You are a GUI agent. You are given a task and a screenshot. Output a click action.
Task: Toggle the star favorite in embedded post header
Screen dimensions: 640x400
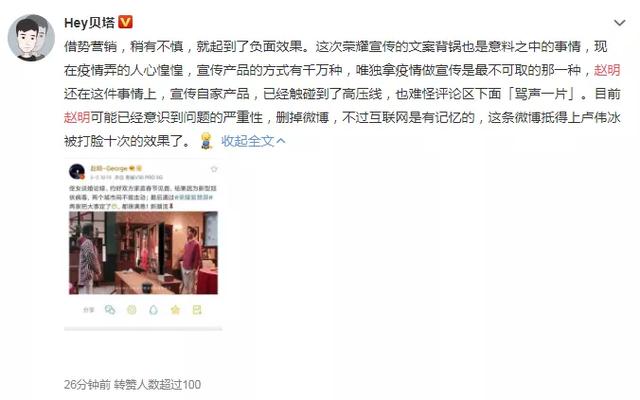point(213,169)
